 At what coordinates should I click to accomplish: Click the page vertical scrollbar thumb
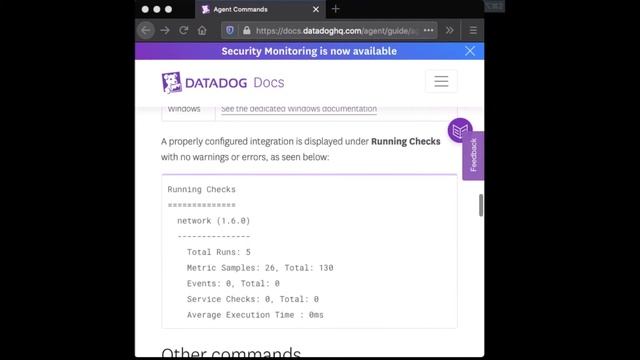(481, 205)
